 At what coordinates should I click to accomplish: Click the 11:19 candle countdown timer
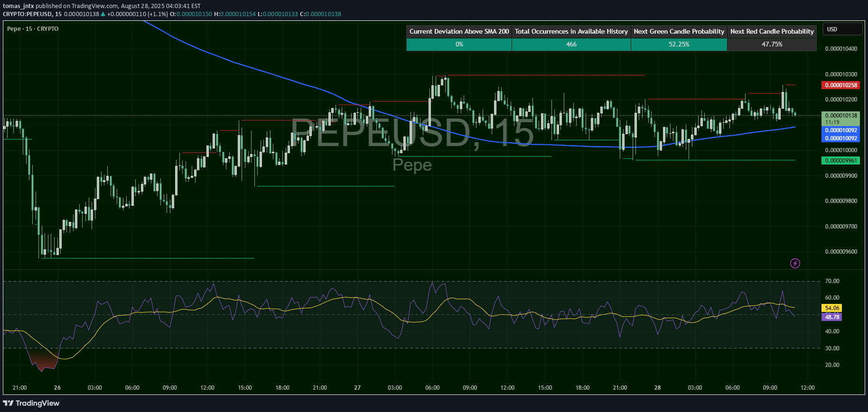point(832,122)
